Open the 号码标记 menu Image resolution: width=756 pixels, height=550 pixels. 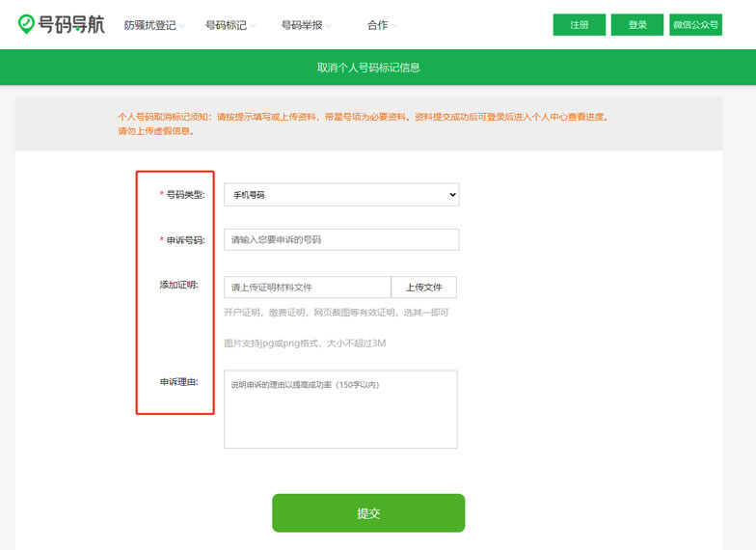point(227,25)
